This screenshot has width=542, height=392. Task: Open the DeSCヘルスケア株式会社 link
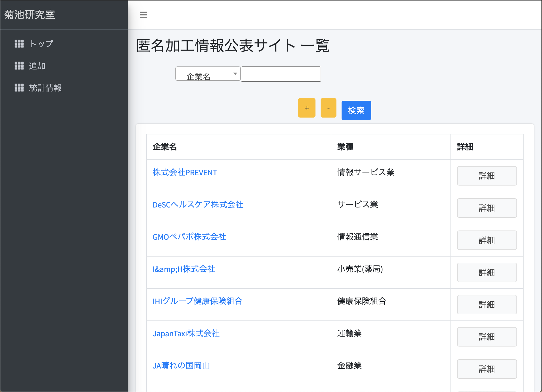198,205
